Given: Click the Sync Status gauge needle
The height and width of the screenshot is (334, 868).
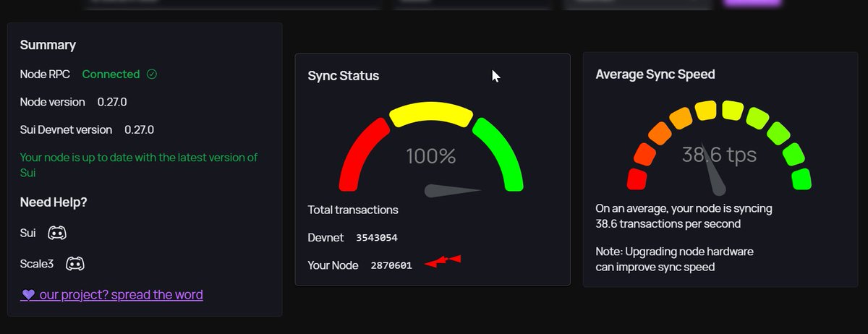Looking at the screenshot, I should (453, 191).
